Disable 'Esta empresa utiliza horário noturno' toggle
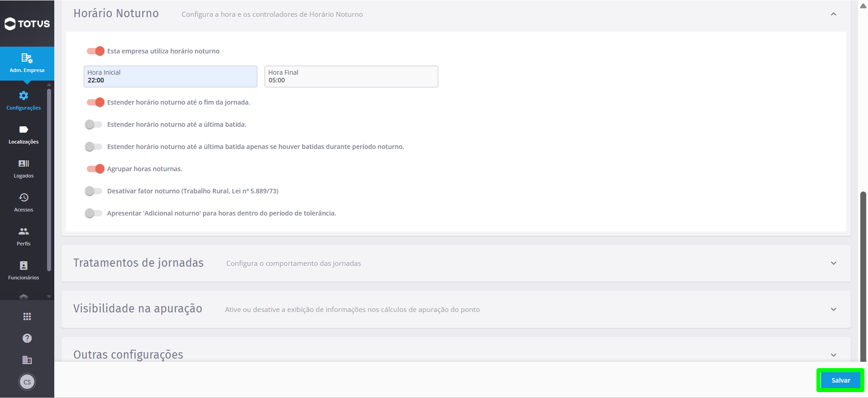Viewport: 868px width, 398px height. click(x=95, y=51)
